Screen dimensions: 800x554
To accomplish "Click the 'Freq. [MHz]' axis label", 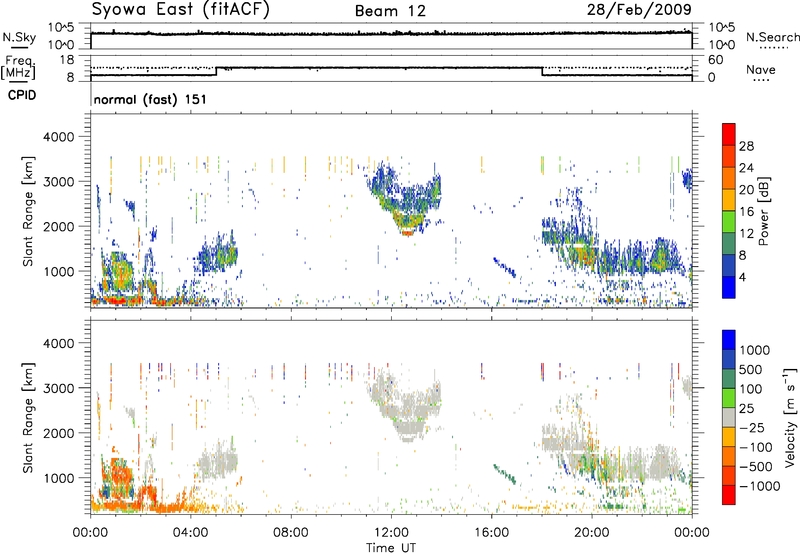I will [18, 67].
